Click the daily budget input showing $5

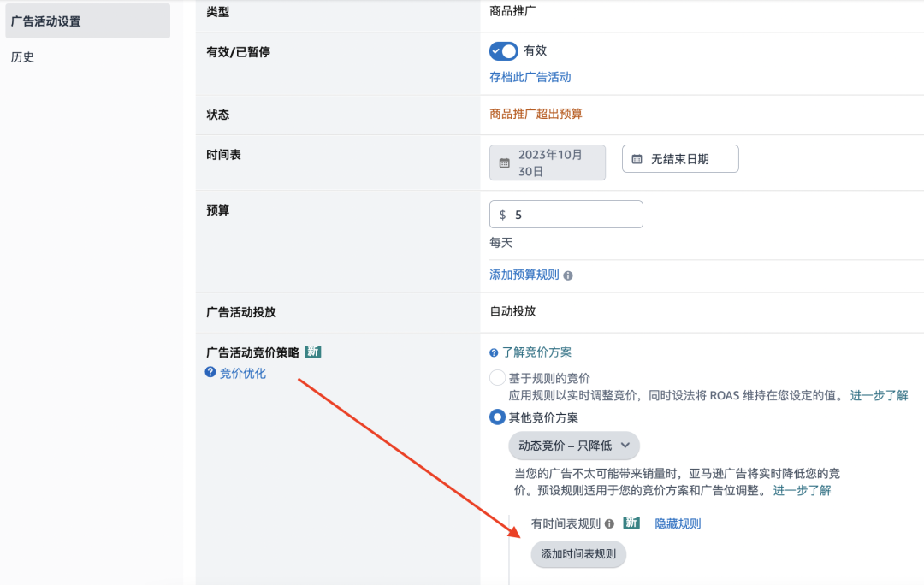[x=566, y=214]
